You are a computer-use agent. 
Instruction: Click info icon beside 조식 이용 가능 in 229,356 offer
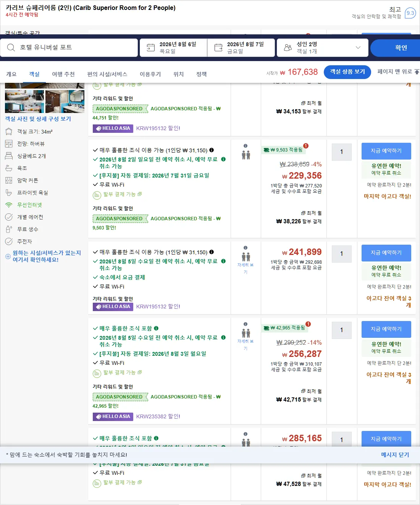pos(212,150)
